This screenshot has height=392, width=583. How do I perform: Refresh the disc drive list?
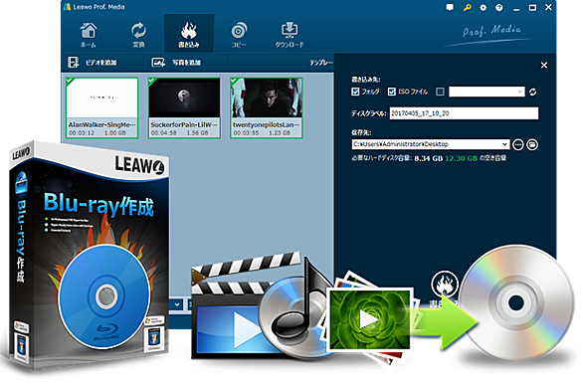pyautogui.click(x=533, y=92)
